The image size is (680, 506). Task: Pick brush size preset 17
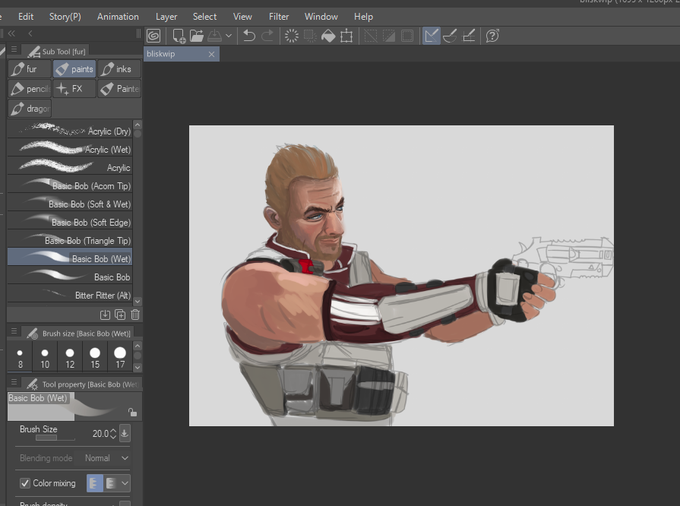(120, 357)
